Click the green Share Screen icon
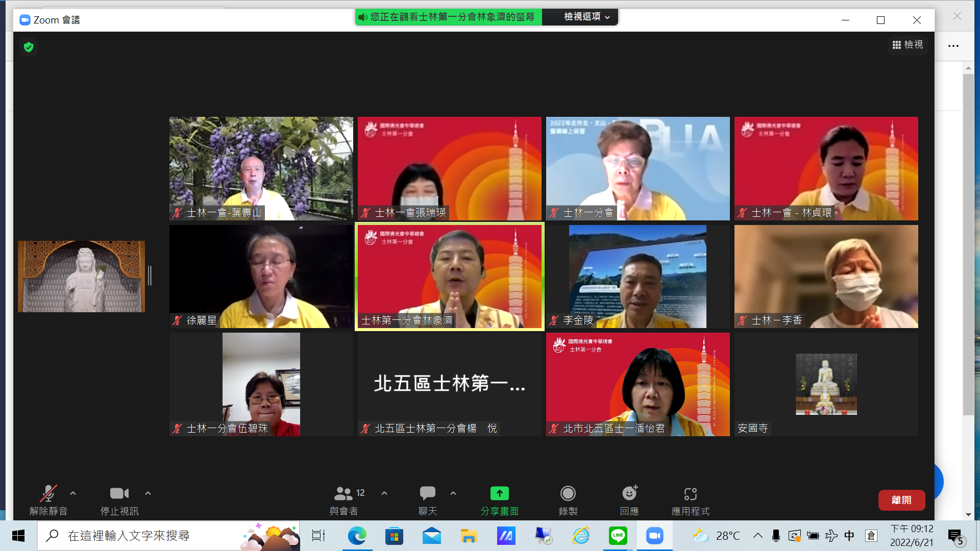The width and height of the screenshot is (980, 551). pos(499,493)
